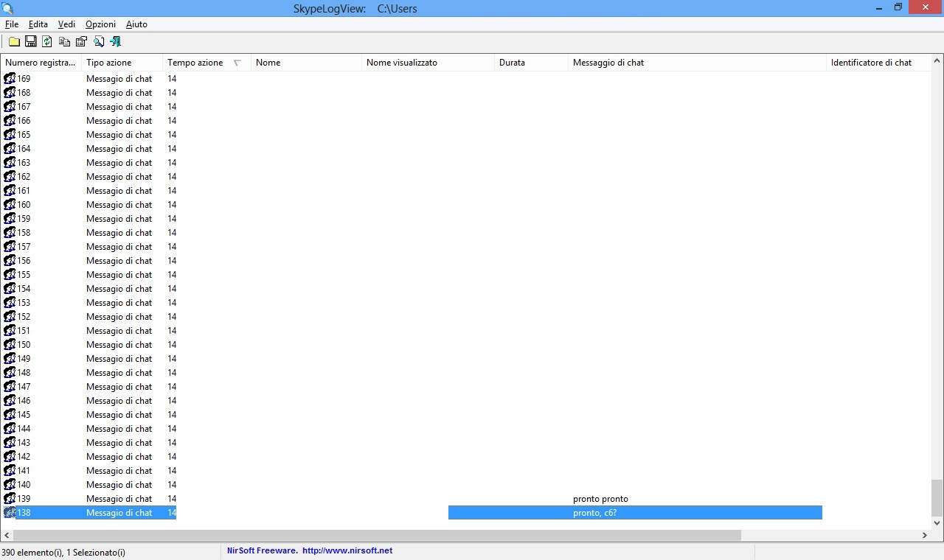Click the chat icon of record 155
944x560 pixels.
click(x=10, y=274)
